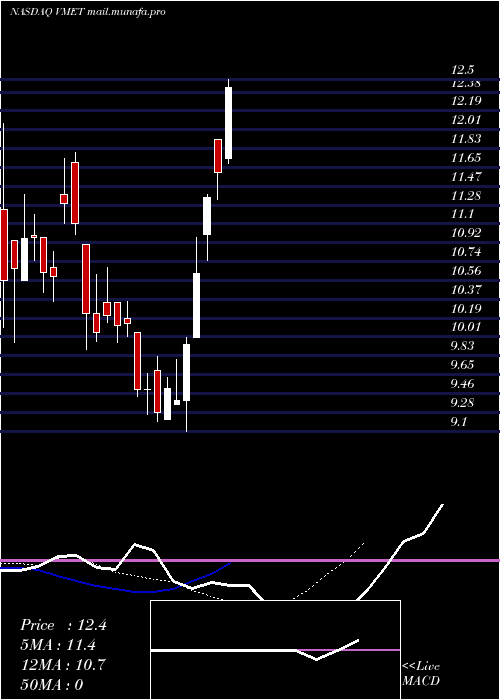Click the 9.28 price axis label
Viewport: 500px width, 700px height.
pos(462,404)
